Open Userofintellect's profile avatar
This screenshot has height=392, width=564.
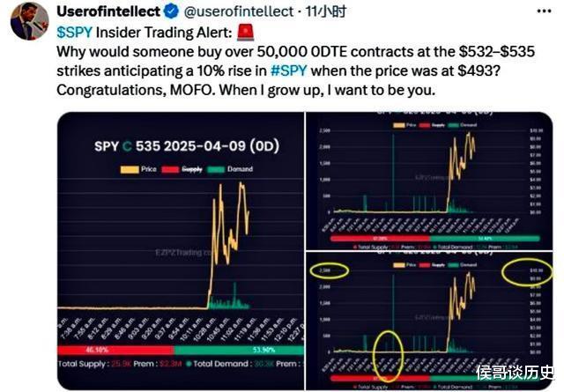pyautogui.click(x=29, y=21)
